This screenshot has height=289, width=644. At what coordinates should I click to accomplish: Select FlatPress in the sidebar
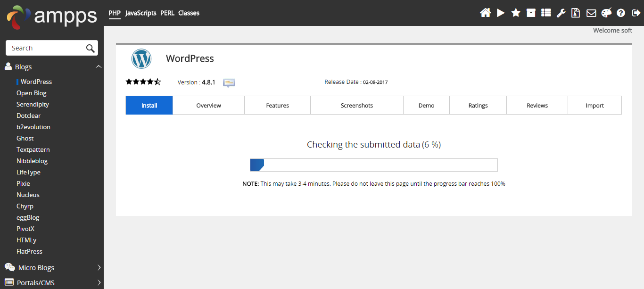coord(29,251)
